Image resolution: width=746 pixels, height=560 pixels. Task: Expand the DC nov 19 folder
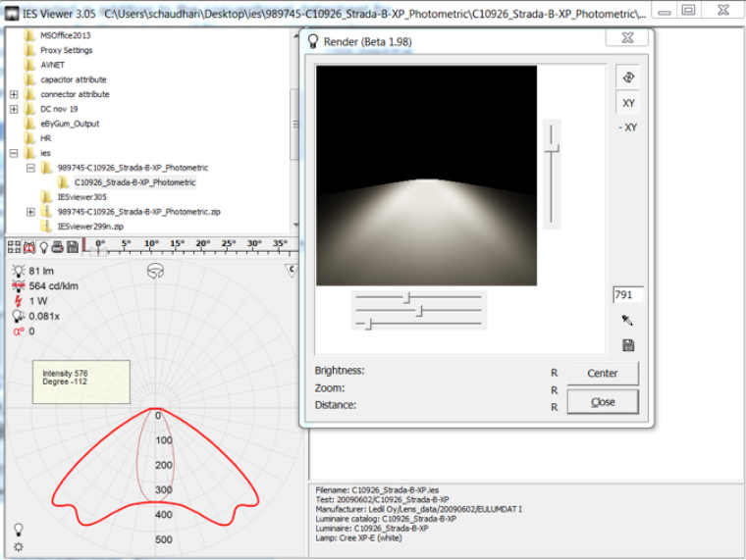click(14, 109)
